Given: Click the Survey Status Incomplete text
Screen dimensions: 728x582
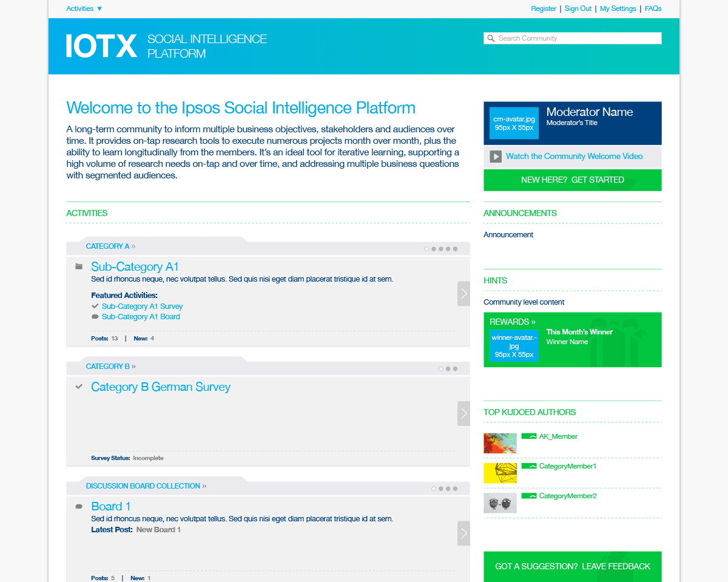Looking at the screenshot, I should (x=127, y=458).
